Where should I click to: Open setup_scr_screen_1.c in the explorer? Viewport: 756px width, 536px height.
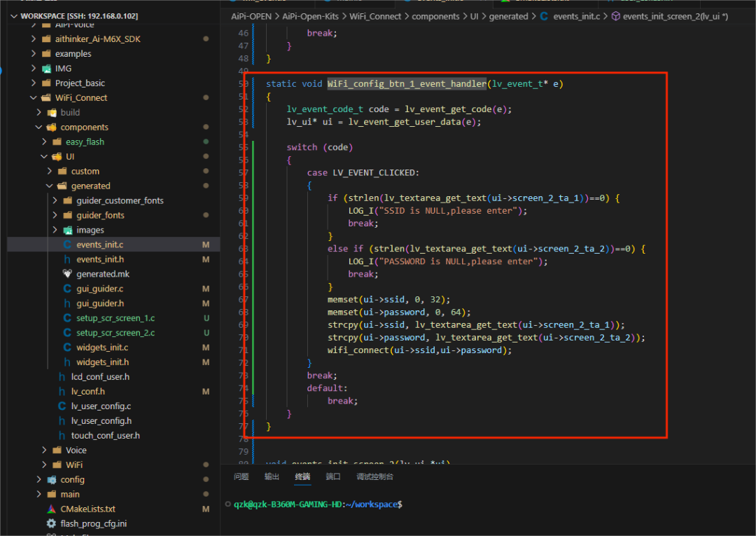(x=115, y=318)
